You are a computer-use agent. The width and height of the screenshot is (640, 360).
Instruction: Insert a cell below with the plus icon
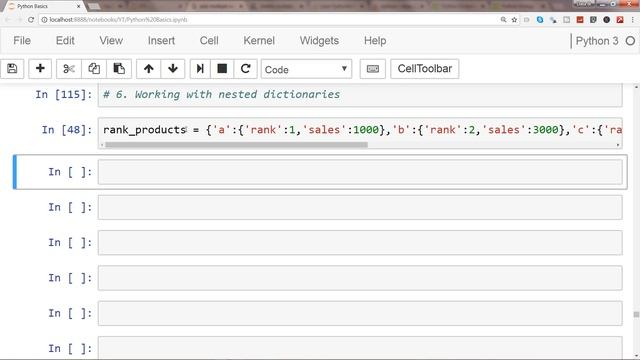(x=40, y=69)
